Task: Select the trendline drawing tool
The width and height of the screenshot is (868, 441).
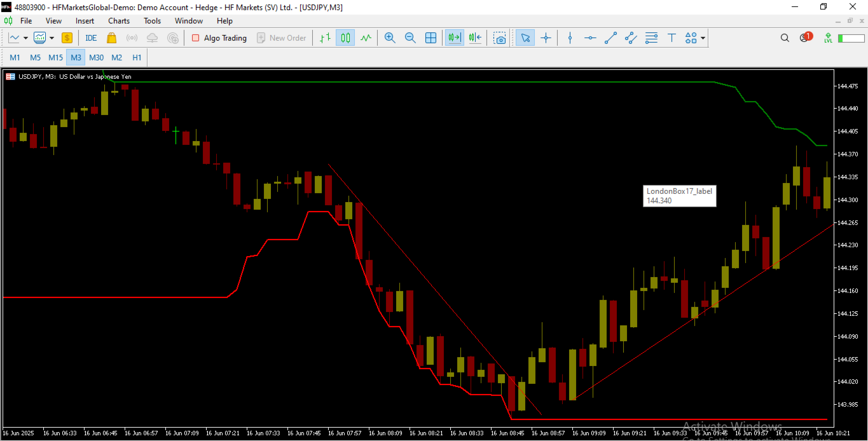Action: pos(610,38)
